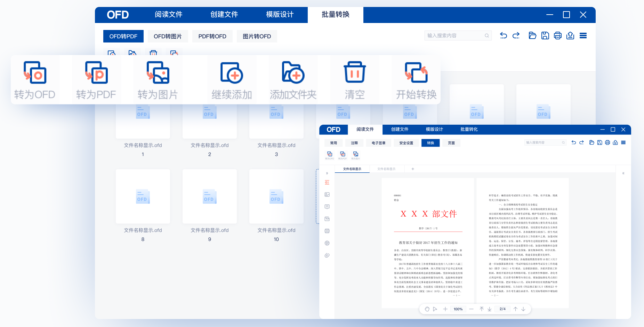Collapse the reader's right panel with «
Viewport: 644px width, 327px height.
(623, 173)
